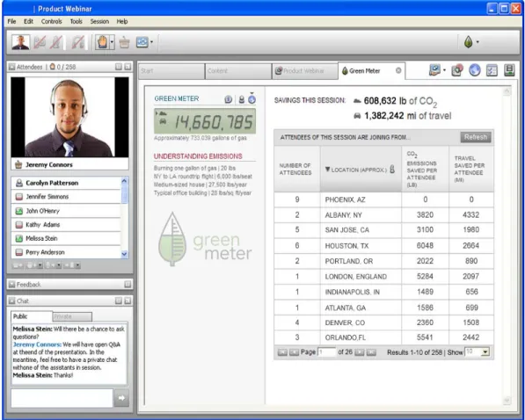Select attendee John O'Henry

66,211
